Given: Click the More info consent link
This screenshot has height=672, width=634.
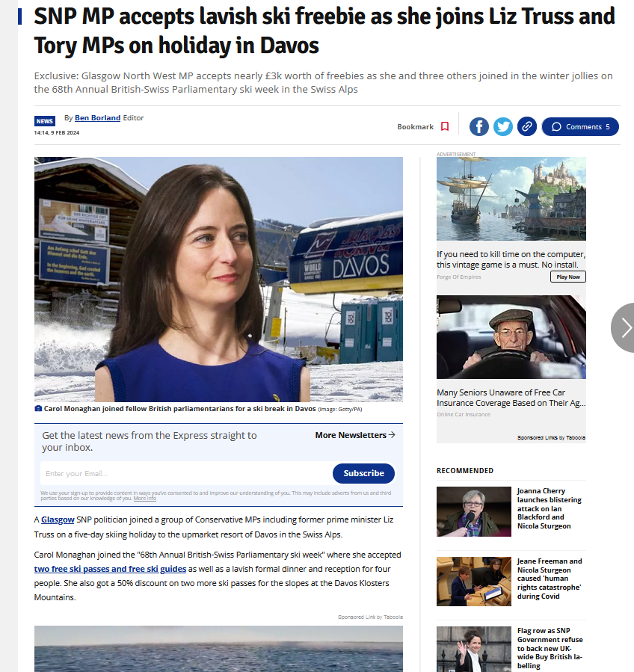Looking at the screenshot, I should click(145, 499).
